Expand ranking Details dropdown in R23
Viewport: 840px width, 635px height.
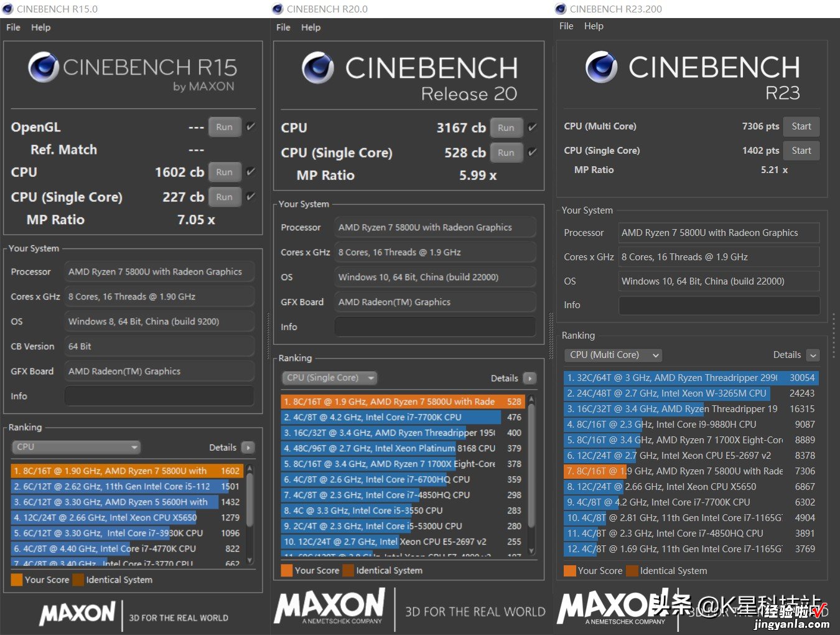point(813,355)
